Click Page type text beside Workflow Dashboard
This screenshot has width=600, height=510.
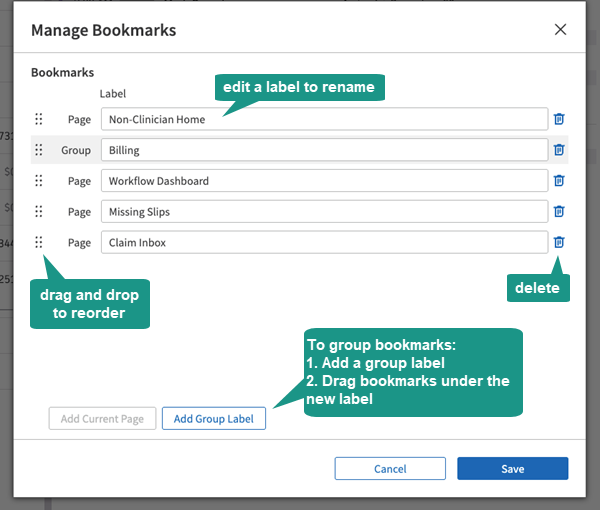point(79,181)
